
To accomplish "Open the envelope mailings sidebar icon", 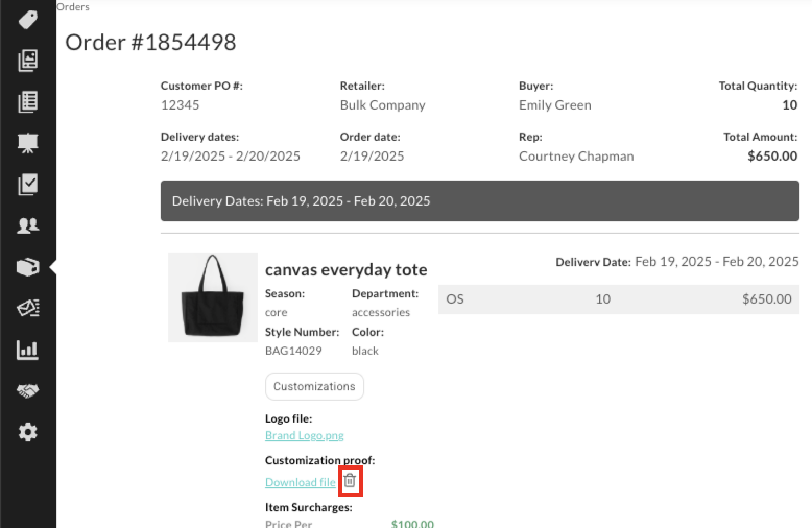I will [x=28, y=308].
